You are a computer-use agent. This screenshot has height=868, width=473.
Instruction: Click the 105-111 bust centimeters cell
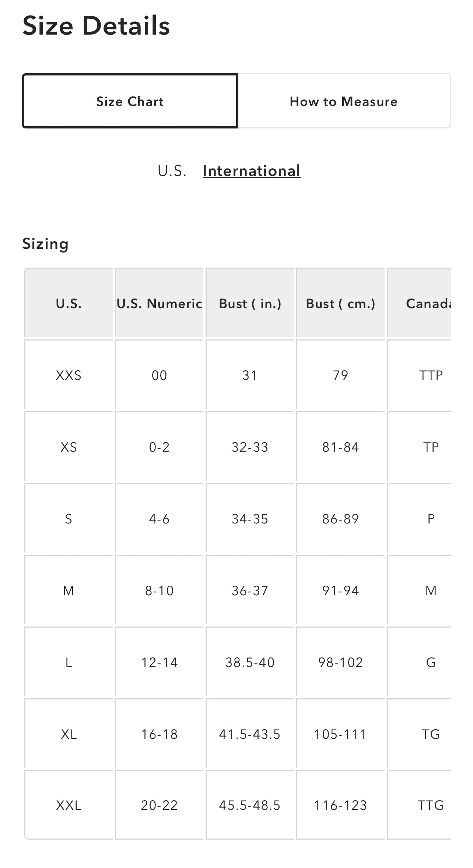[340, 734]
